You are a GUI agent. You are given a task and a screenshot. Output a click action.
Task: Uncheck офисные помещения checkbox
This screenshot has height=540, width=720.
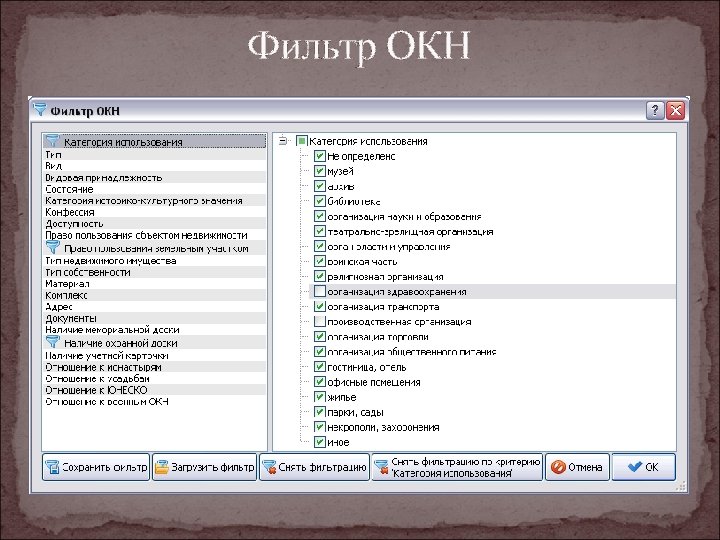click(320, 382)
